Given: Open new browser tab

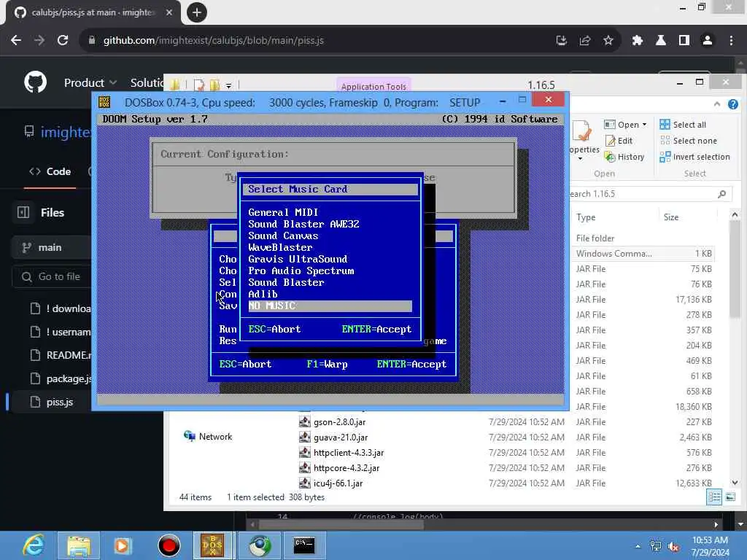Looking at the screenshot, I should [x=197, y=12].
